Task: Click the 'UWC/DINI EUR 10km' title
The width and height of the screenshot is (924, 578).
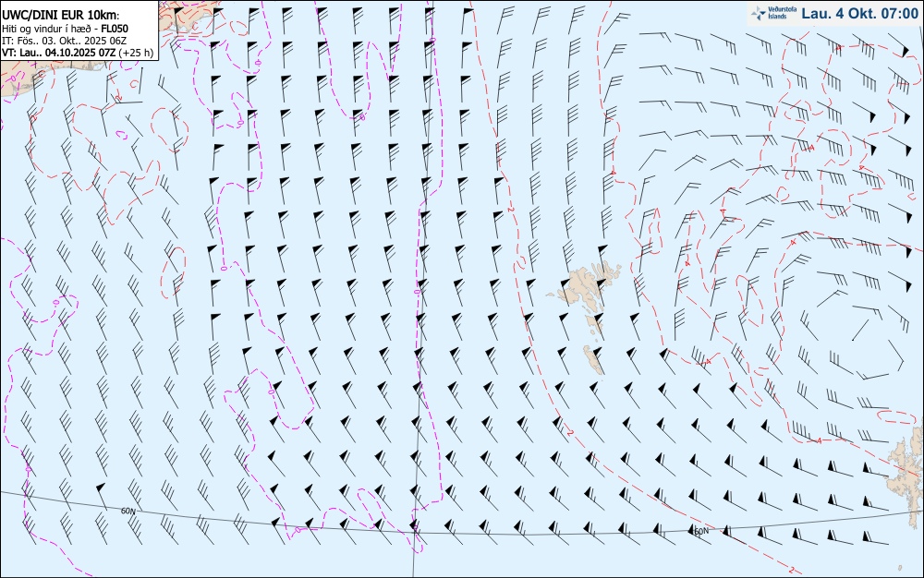Action: pyautogui.click(x=61, y=16)
